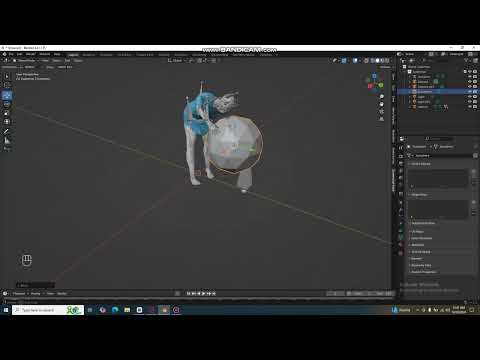The height and width of the screenshot is (360, 480).
Task: Select the Scale tool in the toolbar
Action: click(x=7, y=113)
